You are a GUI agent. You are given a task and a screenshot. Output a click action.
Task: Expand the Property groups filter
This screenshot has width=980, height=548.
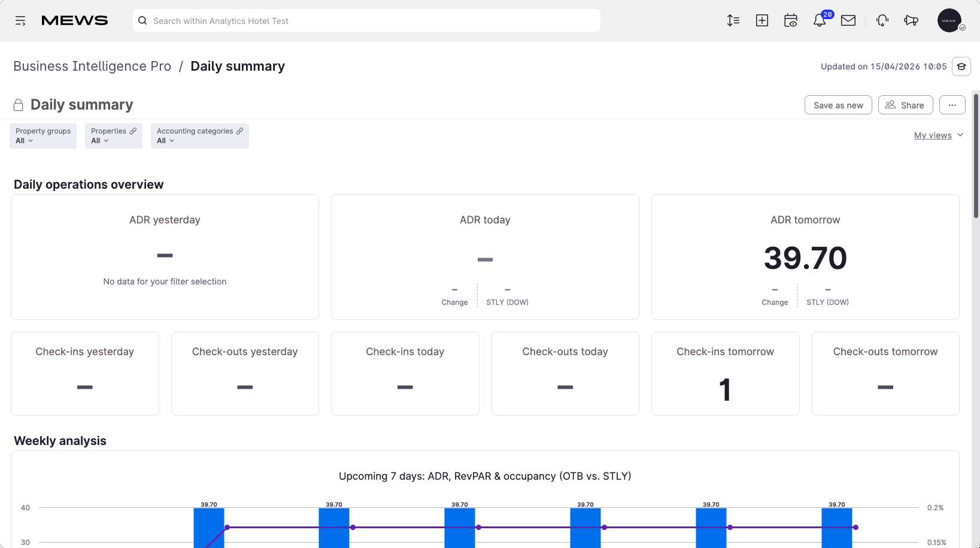[x=43, y=136]
